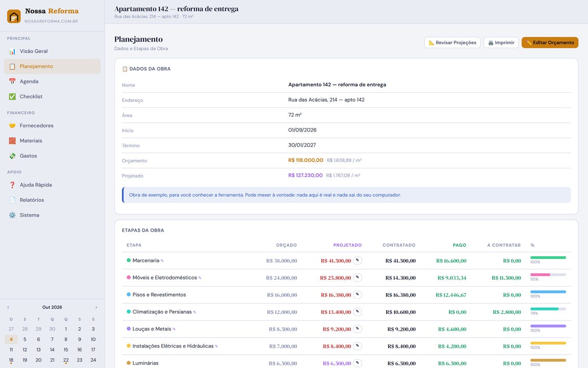
Task: Click the paid amount R$ 9.033,34
Action: click(x=452, y=278)
